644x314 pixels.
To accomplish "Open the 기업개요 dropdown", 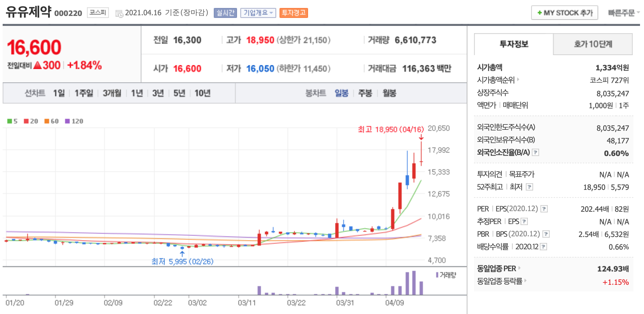I will (258, 13).
